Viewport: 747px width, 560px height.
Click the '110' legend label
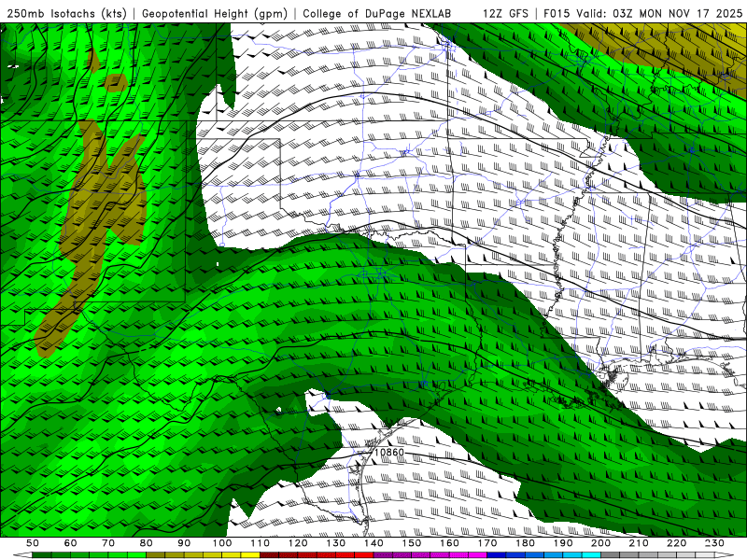tap(260, 543)
